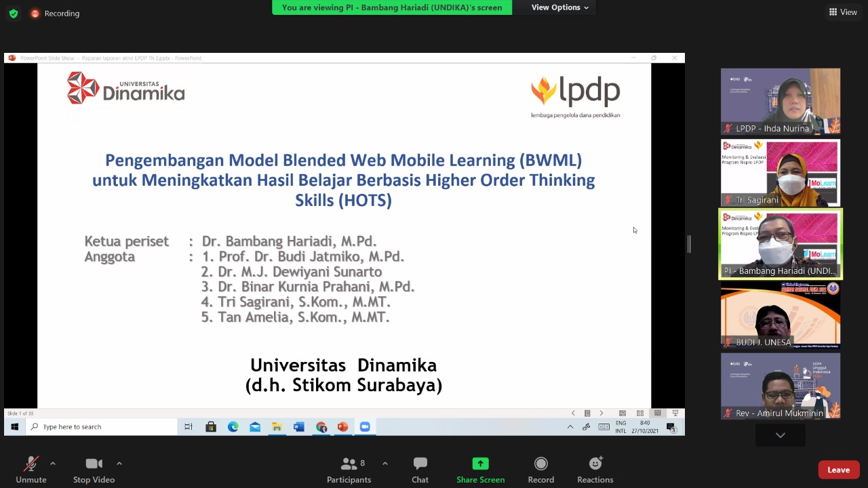Click the clock showing 8:40 27/10/2021

(x=644, y=427)
